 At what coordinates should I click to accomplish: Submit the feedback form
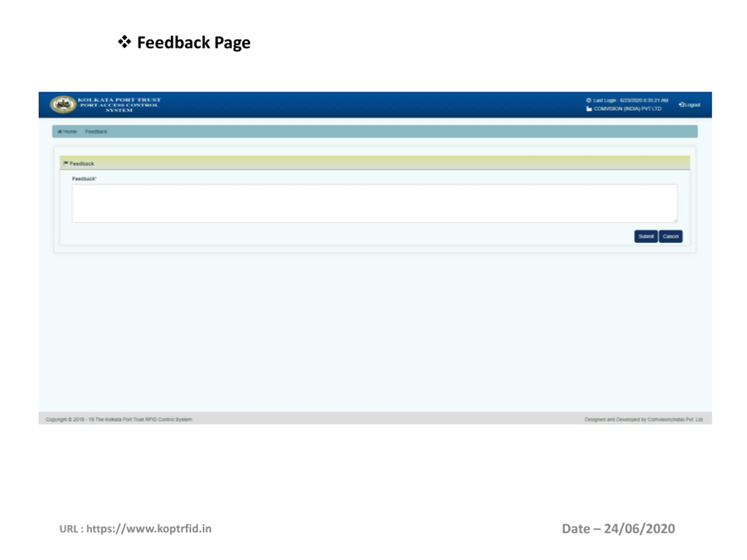coord(646,236)
